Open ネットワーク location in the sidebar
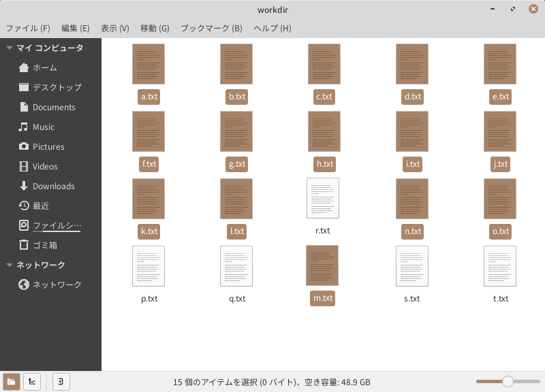 tap(50, 285)
